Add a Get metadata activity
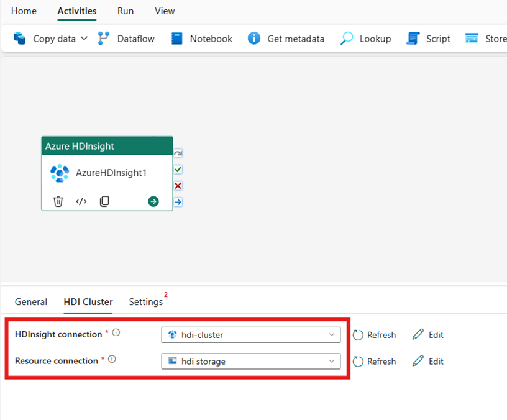 point(286,38)
